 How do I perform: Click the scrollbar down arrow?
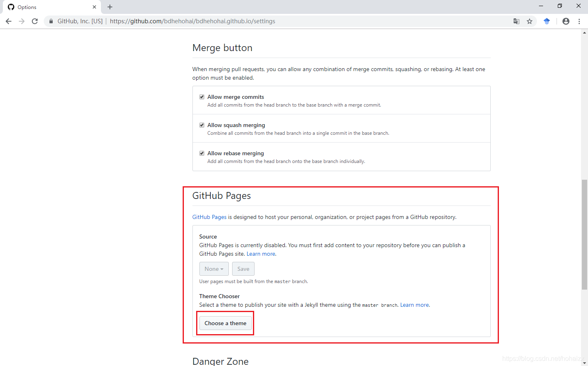tap(585, 363)
